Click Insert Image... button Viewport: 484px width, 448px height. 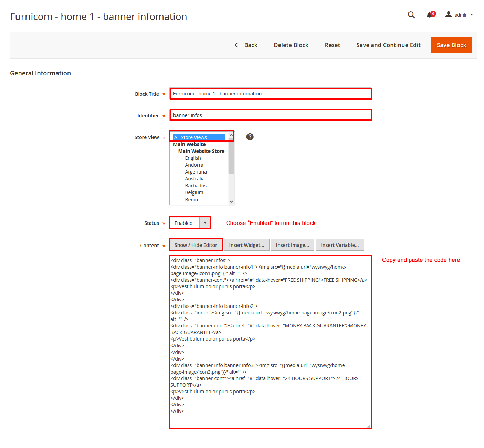point(292,245)
